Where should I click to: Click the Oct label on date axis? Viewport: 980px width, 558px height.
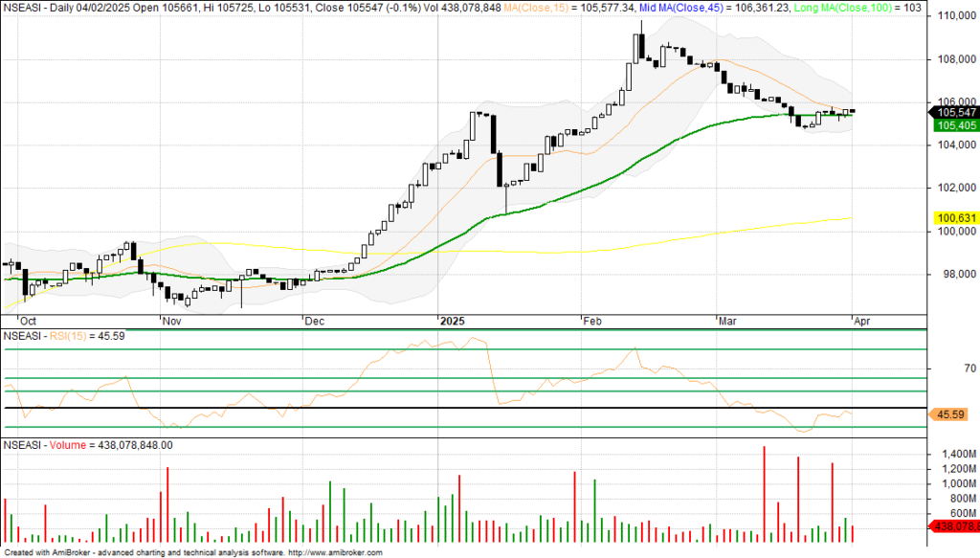[30, 323]
